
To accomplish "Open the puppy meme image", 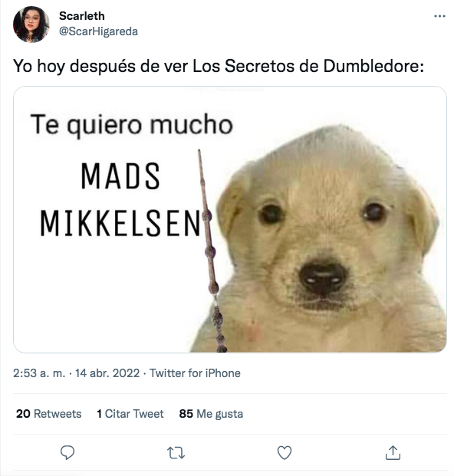I will click(x=230, y=219).
